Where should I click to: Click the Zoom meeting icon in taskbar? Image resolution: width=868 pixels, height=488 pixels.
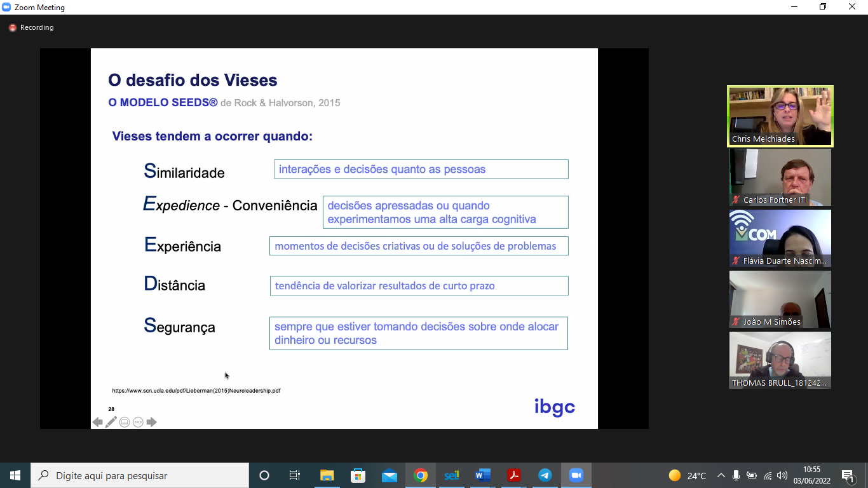[x=576, y=475]
